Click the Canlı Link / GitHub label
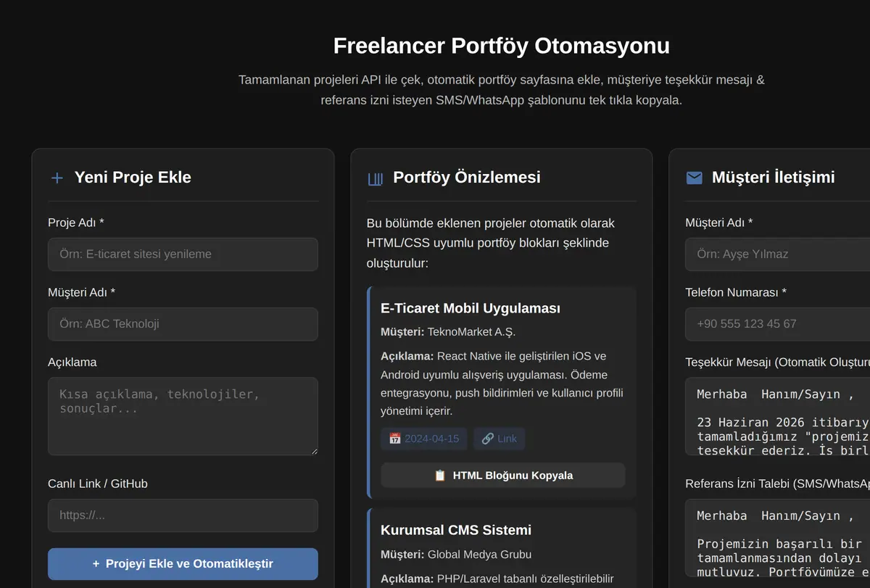The height and width of the screenshot is (588, 870). pyautogui.click(x=98, y=484)
